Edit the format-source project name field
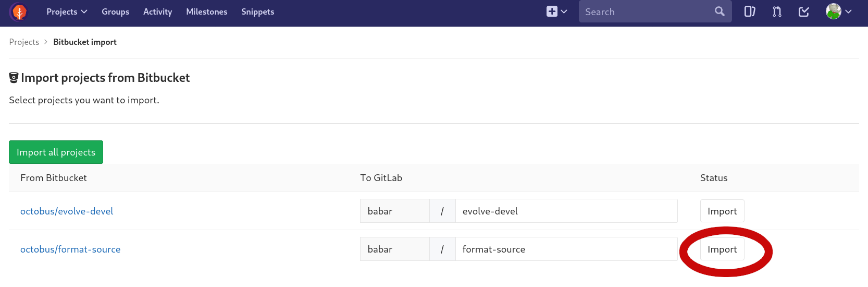 (566, 249)
